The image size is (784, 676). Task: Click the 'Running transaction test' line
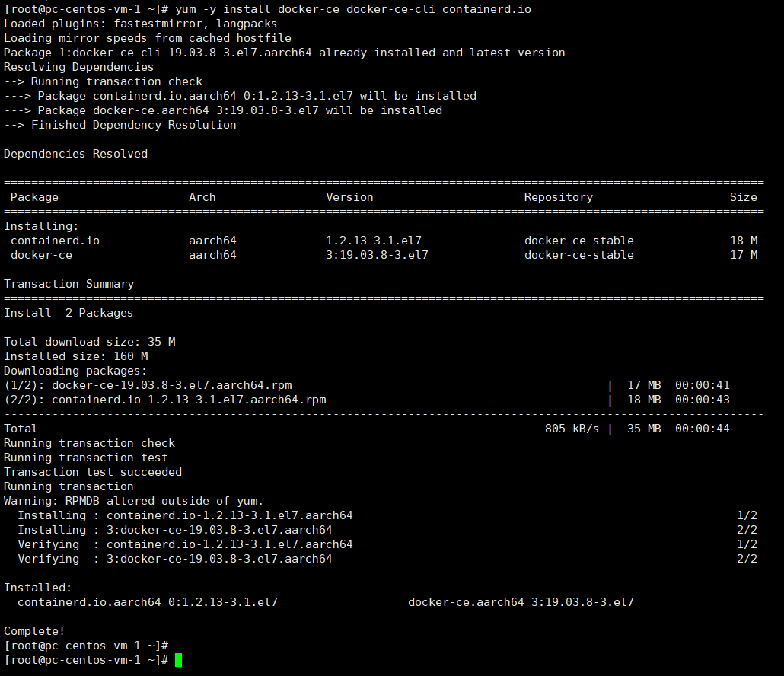(86, 458)
